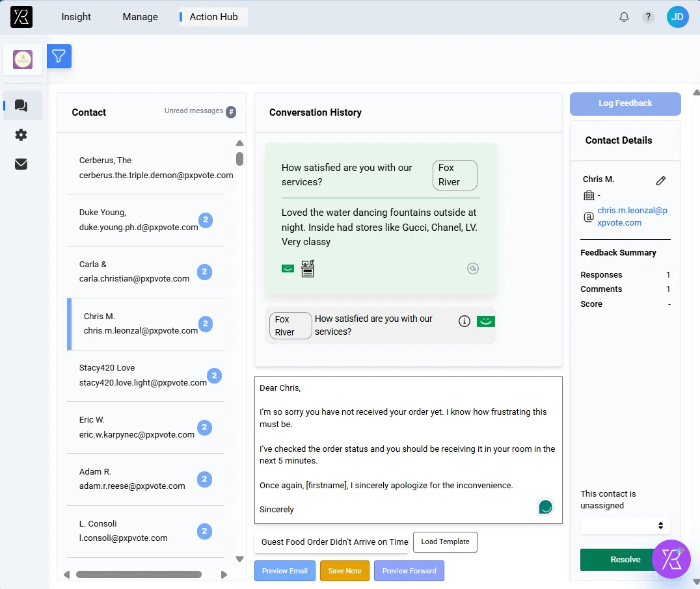Image resolution: width=700 pixels, height=589 pixels.
Task: Open the info icon beside the satisfaction question
Action: pos(464,321)
